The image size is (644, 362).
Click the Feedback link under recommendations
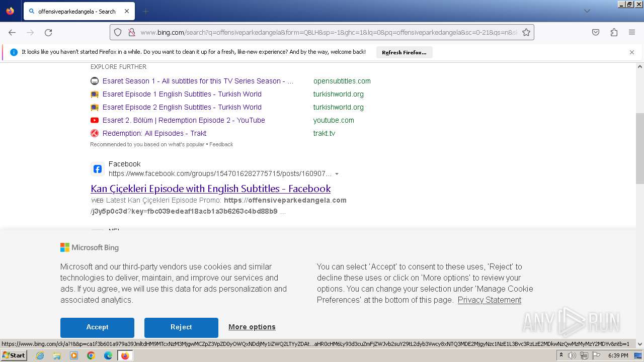221,144
